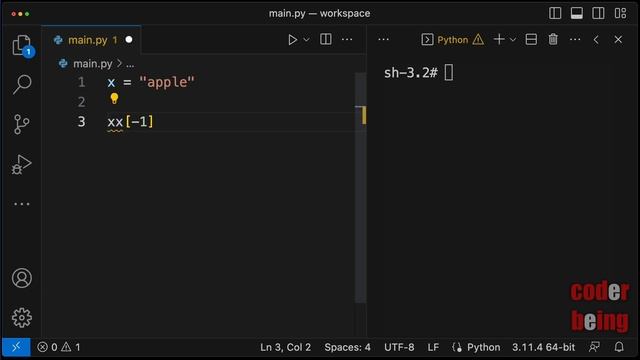Screen dimensions: 640x360
Task: Split the editor to the right
Action: tap(326, 39)
